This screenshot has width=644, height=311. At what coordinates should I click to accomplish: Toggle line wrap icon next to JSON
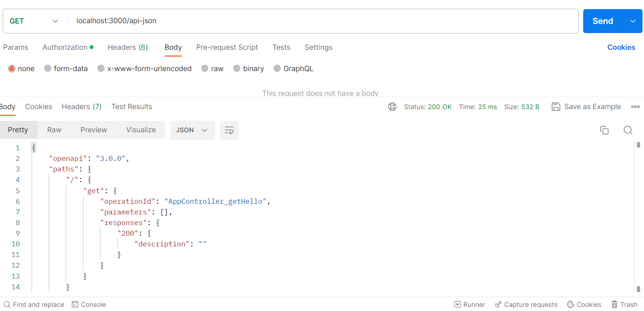pyautogui.click(x=229, y=130)
